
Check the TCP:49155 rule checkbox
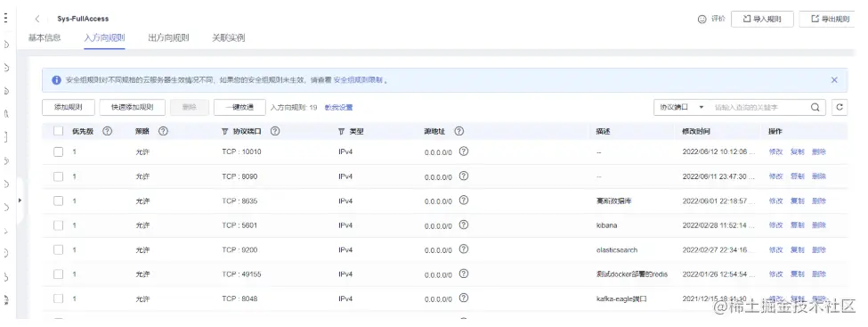(58, 274)
